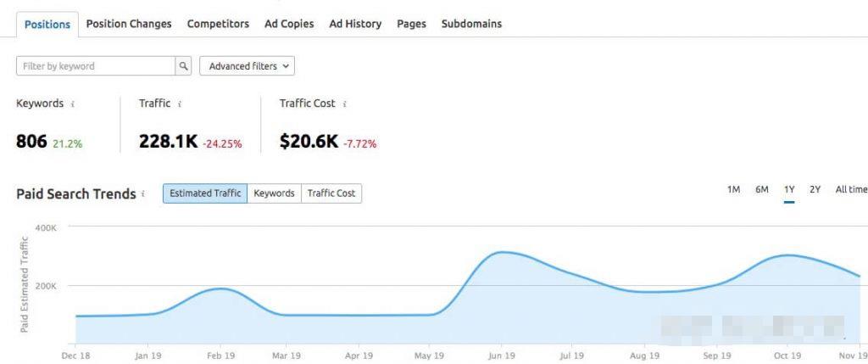Select the Estimated Traffic chart toggle
This screenshot has width=868, height=364.
[205, 193]
